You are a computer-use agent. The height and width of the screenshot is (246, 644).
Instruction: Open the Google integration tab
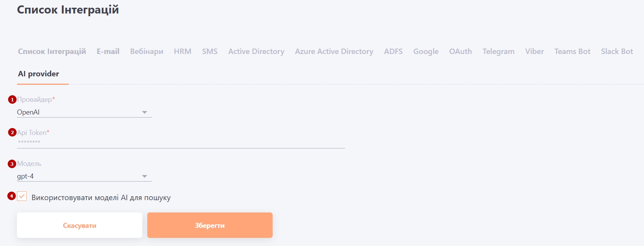(x=426, y=51)
